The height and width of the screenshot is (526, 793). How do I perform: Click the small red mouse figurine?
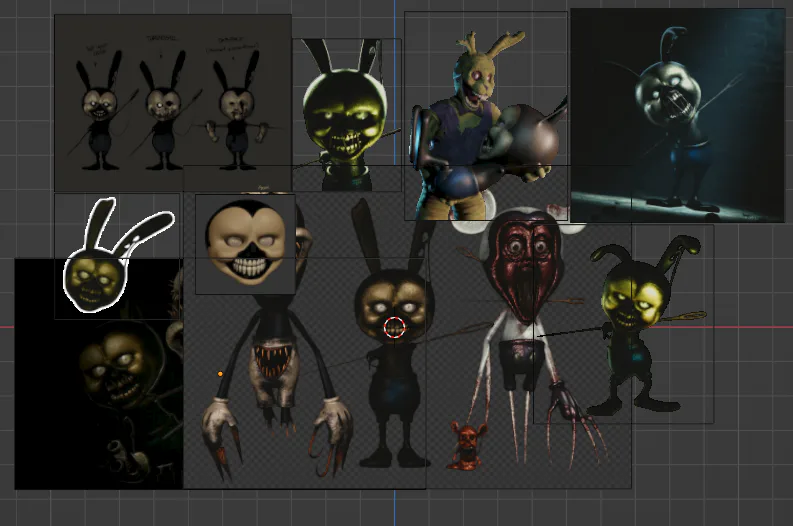click(467, 447)
